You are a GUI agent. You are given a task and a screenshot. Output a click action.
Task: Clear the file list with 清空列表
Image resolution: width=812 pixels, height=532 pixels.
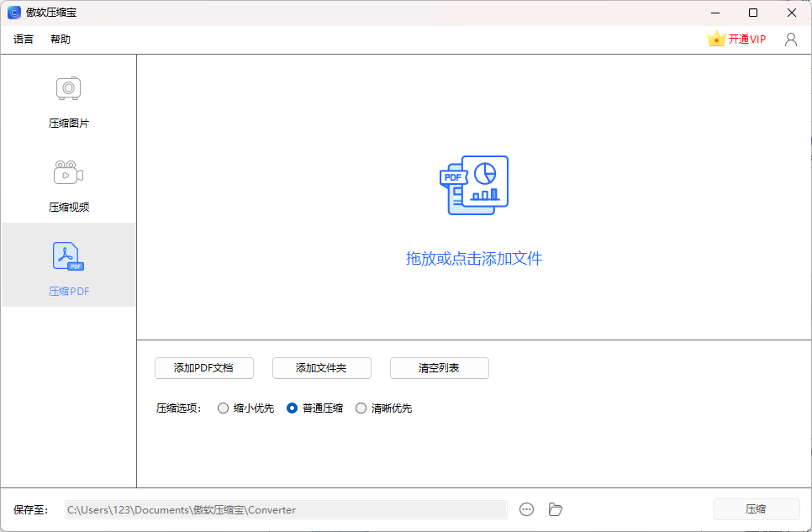coord(439,368)
